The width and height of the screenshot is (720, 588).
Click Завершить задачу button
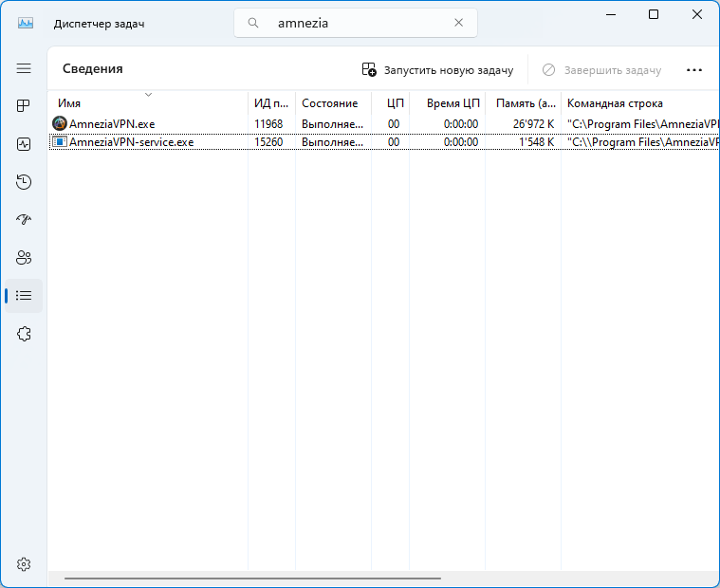pos(601,70)
